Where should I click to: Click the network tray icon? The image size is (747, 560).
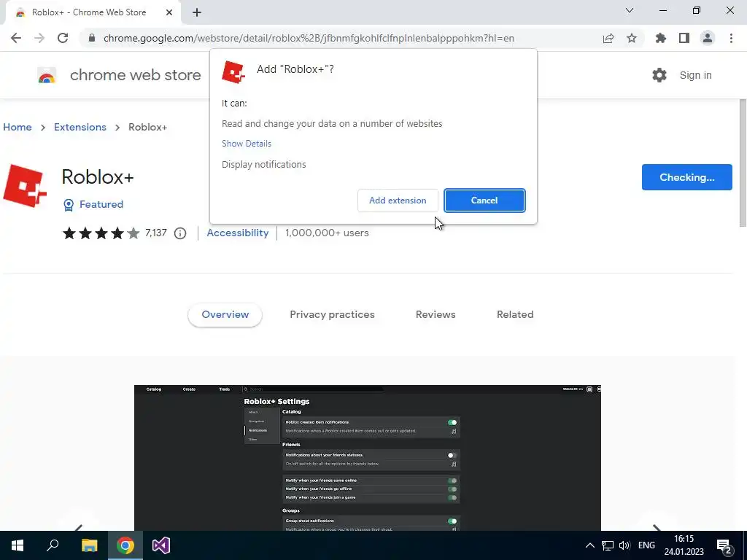(x=608, y=545)
